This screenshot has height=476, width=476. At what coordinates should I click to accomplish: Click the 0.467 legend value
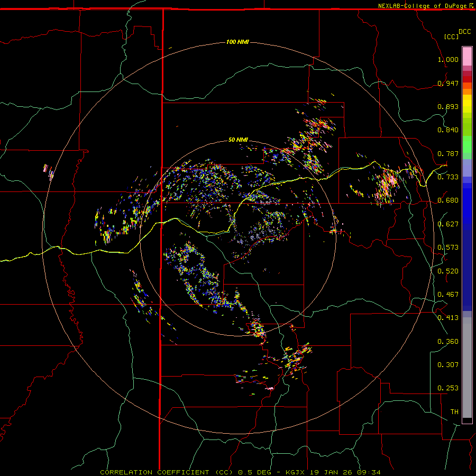pyautogui.click(x=448, y=295)
